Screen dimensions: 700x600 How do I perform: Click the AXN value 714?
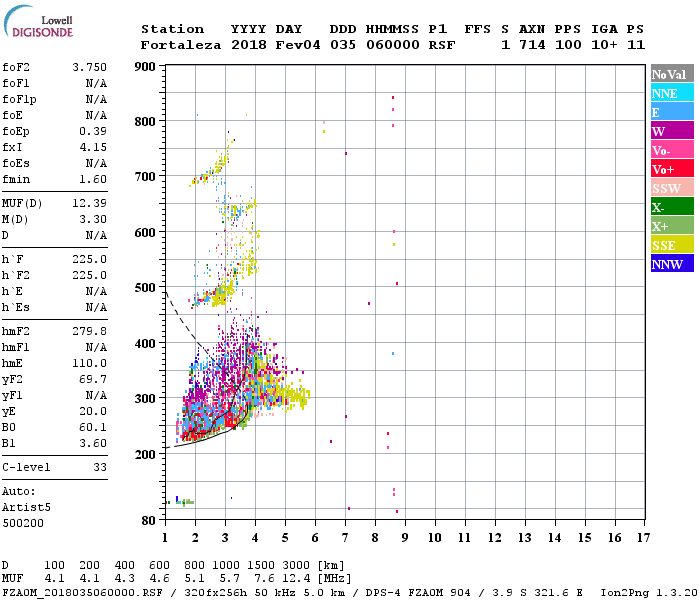click(x=532, y=45)
